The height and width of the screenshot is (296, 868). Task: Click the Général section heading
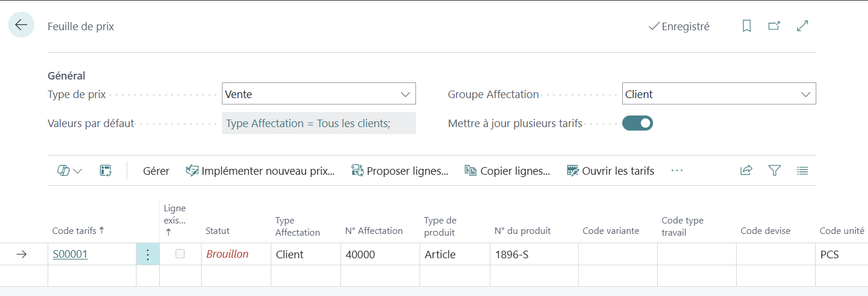click(x=66, y=75)
